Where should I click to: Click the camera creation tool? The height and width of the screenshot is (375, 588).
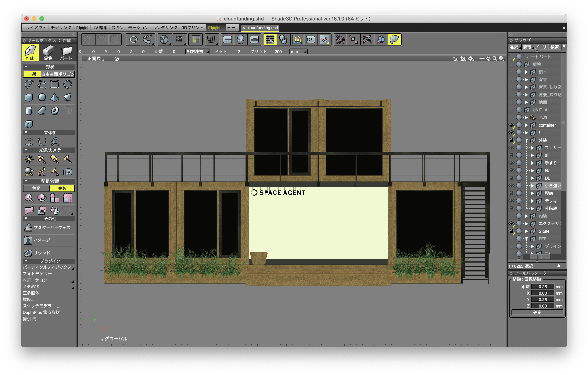click(68, 172)
